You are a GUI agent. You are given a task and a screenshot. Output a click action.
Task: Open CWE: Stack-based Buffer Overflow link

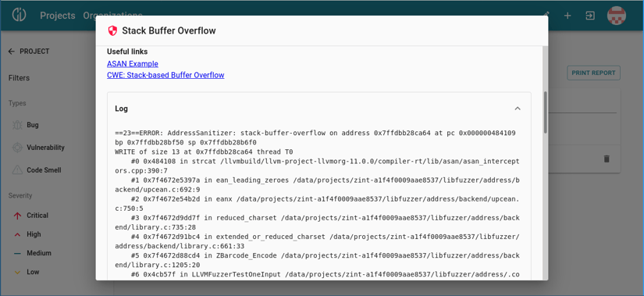(165, 75)
